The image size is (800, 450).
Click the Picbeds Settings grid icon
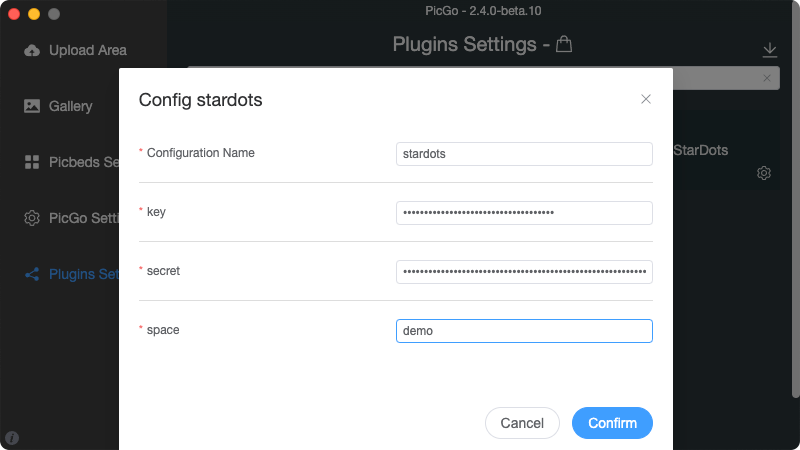point(32,162)
